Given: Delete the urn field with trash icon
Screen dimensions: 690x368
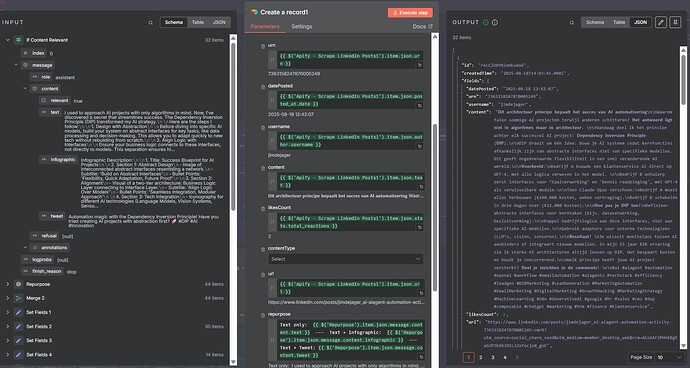Looking at the screenshot, I should tap(263, 46).
